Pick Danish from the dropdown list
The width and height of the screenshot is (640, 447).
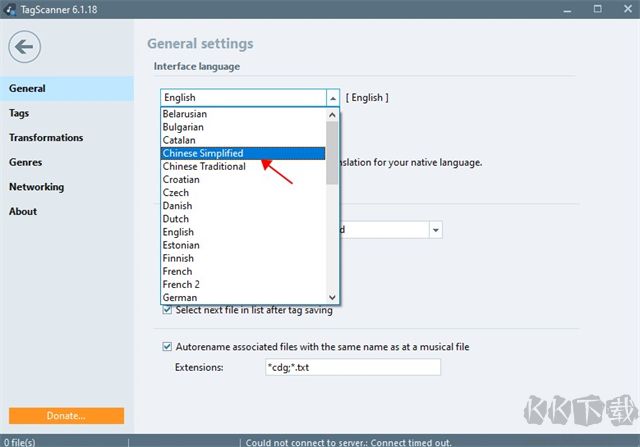pyautogui.click(x=243, y=205)
